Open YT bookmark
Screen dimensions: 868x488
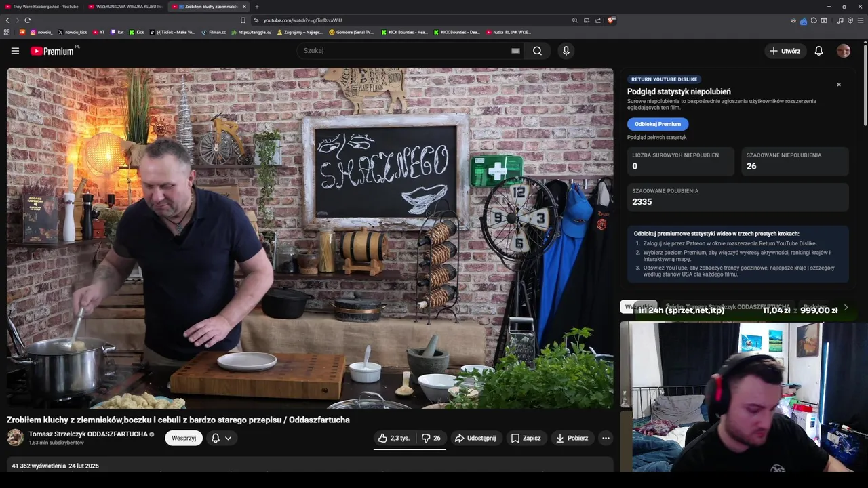point(98,32)
